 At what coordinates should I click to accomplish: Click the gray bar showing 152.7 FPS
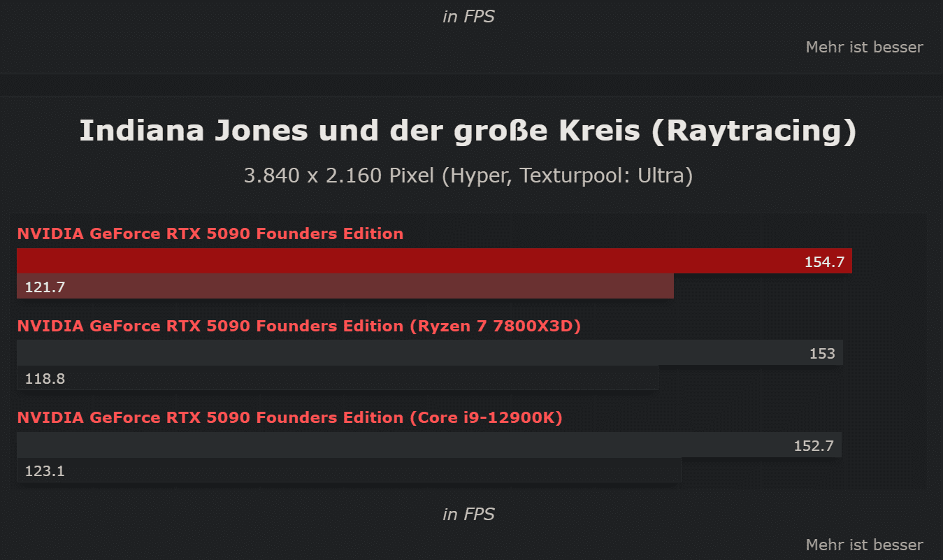[x=429, y=445]
